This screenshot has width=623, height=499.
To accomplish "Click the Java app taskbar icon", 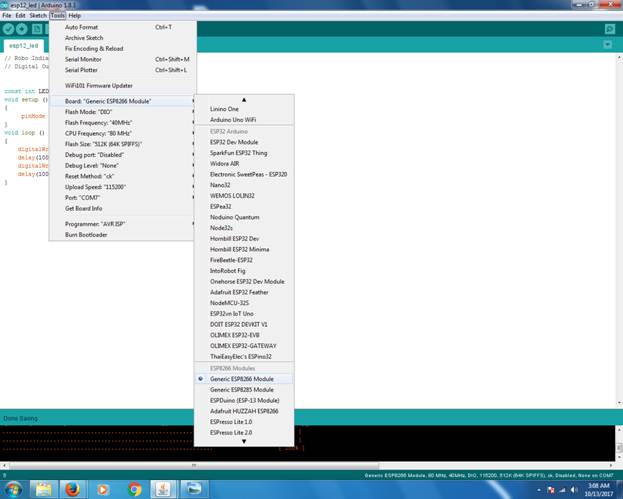I will click(163, 489).
